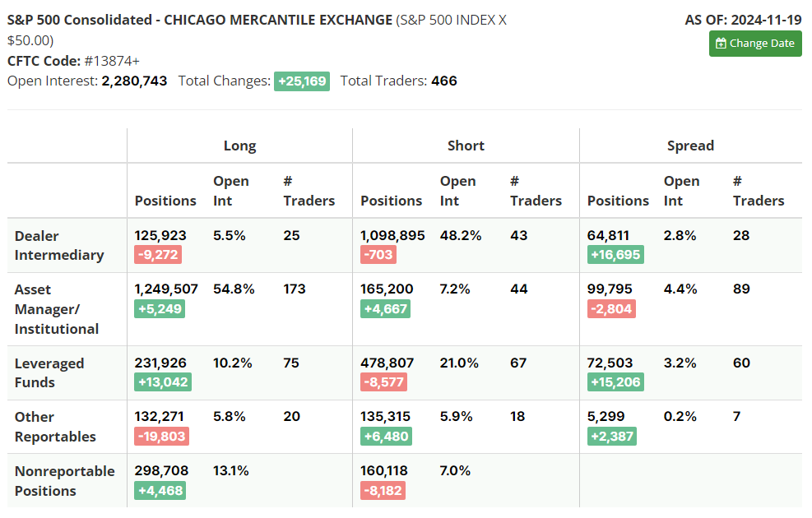Select Other Reportables spread positions 5,299

point(606,417)
